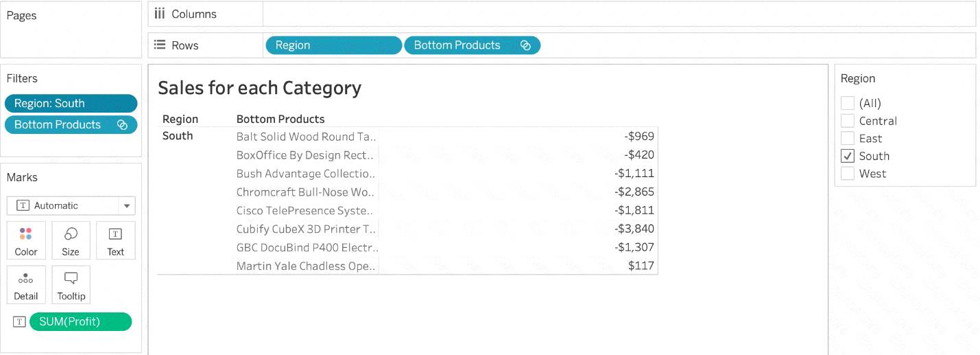Enable the Central region checkbox
The image size is (980, 355).
(x=848, y=121)
